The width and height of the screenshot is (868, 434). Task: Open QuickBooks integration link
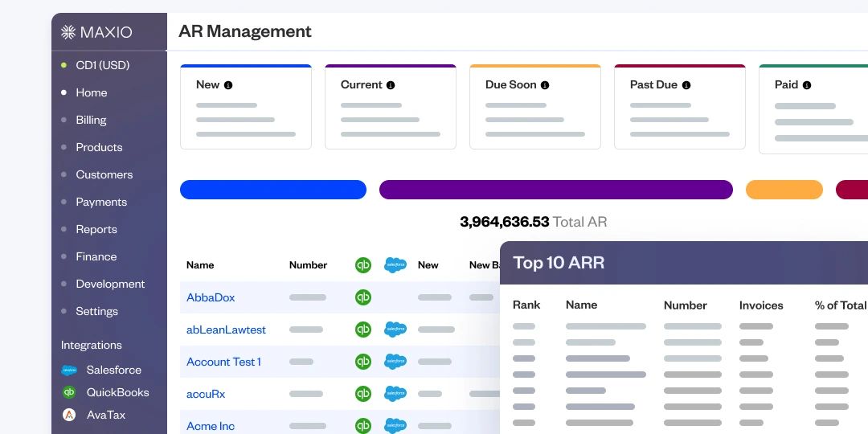pyautogui.click(x=118, y=392)
